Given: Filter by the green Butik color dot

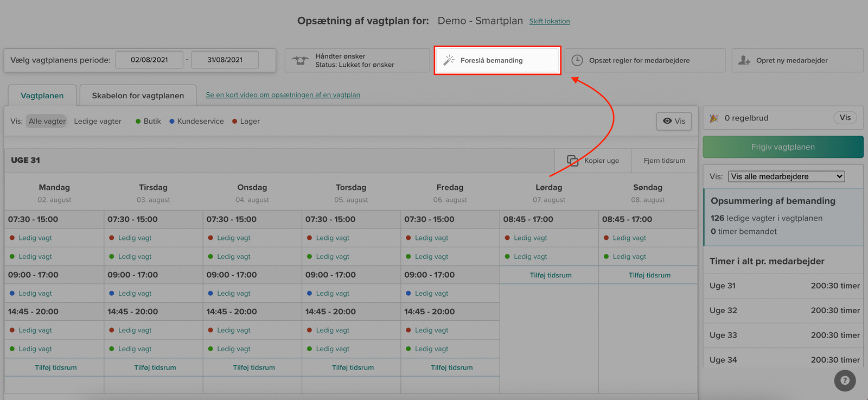Looking at the screenshot, I should tap(138, 121).
